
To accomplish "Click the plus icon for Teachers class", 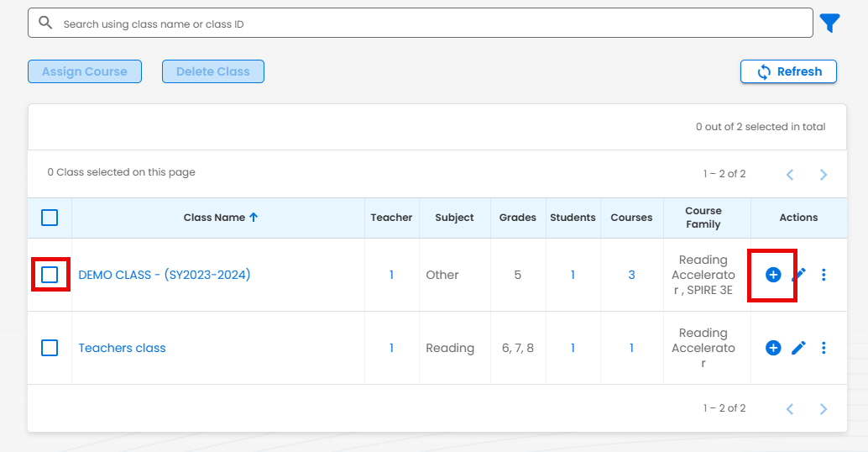I will pyautogui.click(x=773, y=348).
